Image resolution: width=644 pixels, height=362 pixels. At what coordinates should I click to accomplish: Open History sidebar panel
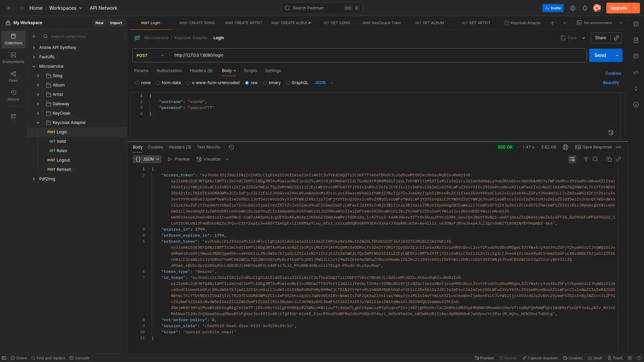tap(13, 96)
